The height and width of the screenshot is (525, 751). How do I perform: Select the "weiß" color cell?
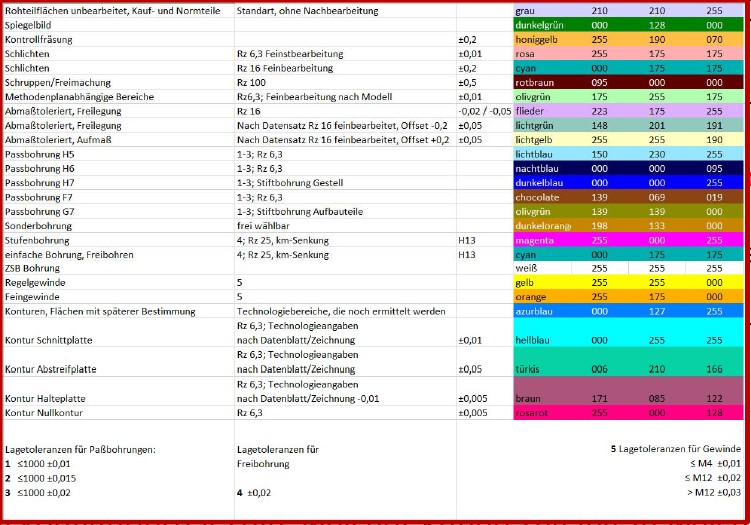point(542,268)
